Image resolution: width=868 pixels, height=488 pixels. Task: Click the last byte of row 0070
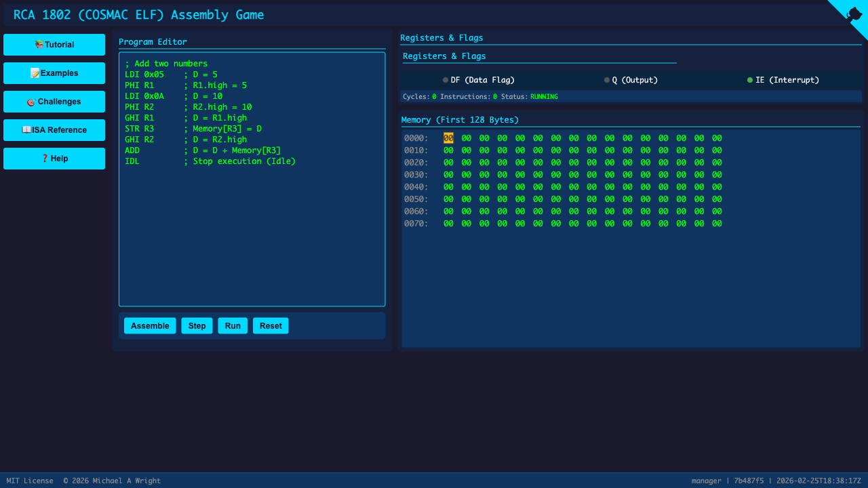pos(717,224)
